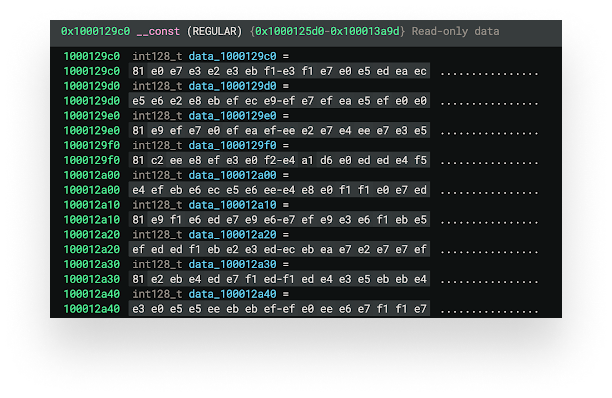Click ASCII dots column of row 1000129f0
The height and width of the screenshot is (398, 612).
point(489,162)
